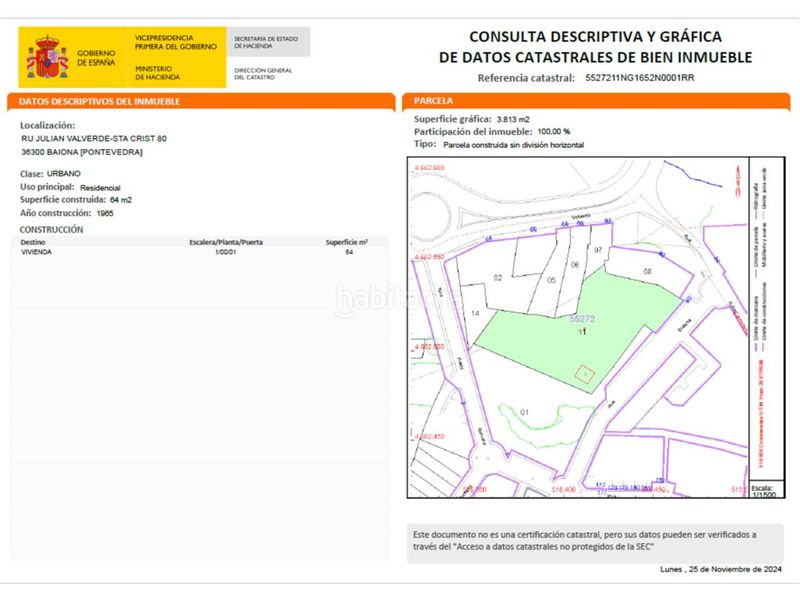Click postal line 36300 BAIONA [PONTEVEDRA]
The height and width of the screenshot is (600, 800).
(x=82, y=152)
